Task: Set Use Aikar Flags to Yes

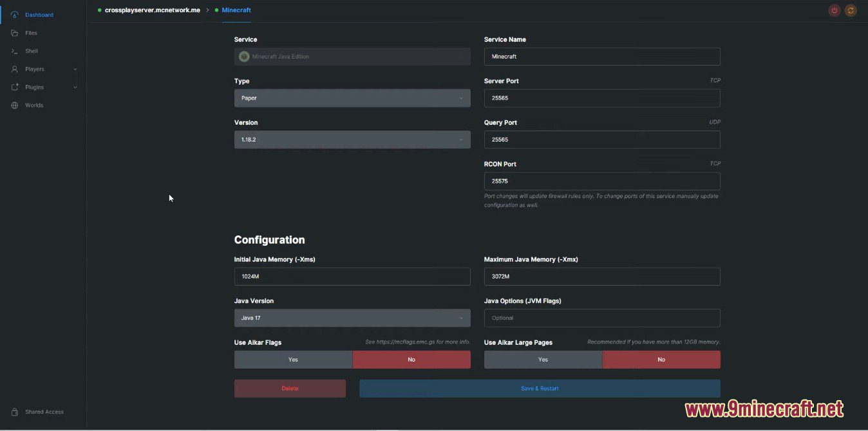Action: click(294, 360)
